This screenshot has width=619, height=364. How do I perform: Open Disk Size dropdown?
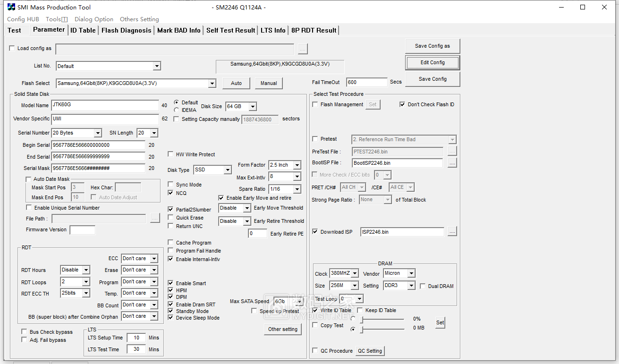253,107
